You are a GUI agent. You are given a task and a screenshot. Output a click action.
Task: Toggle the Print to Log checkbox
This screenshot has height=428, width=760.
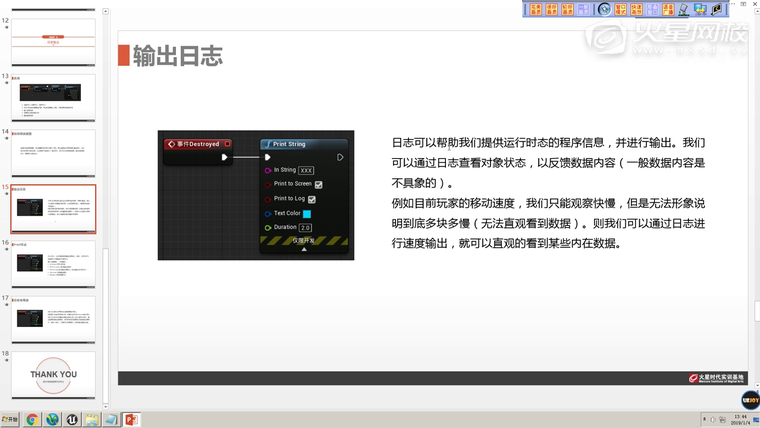point(312,199)
